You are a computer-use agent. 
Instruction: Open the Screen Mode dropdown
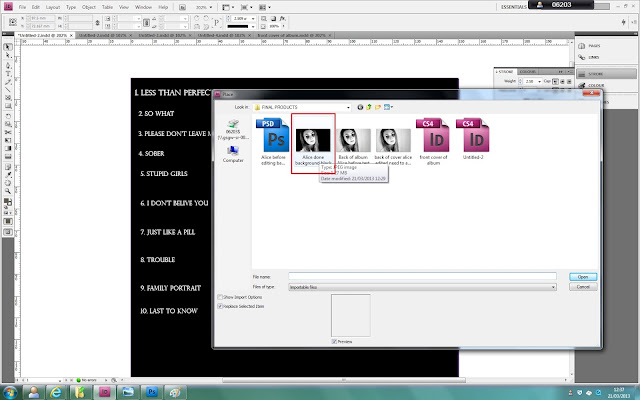click(245, 7)
